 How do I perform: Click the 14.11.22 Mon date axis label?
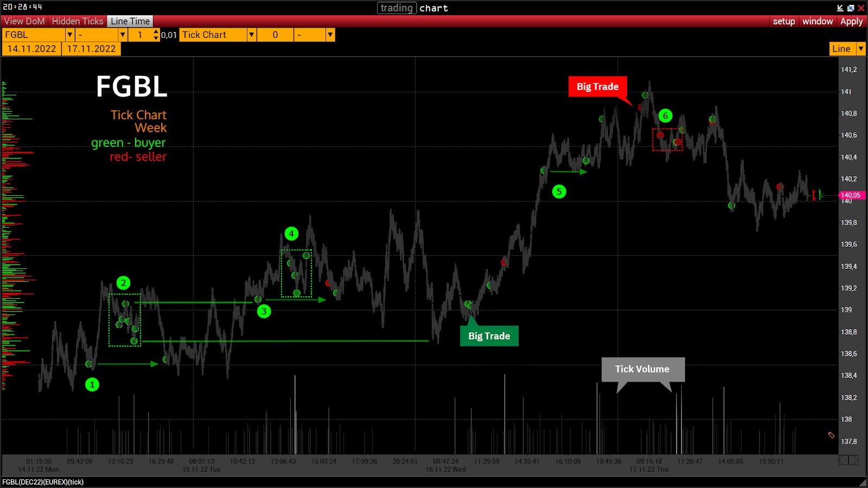coord(39,470)
